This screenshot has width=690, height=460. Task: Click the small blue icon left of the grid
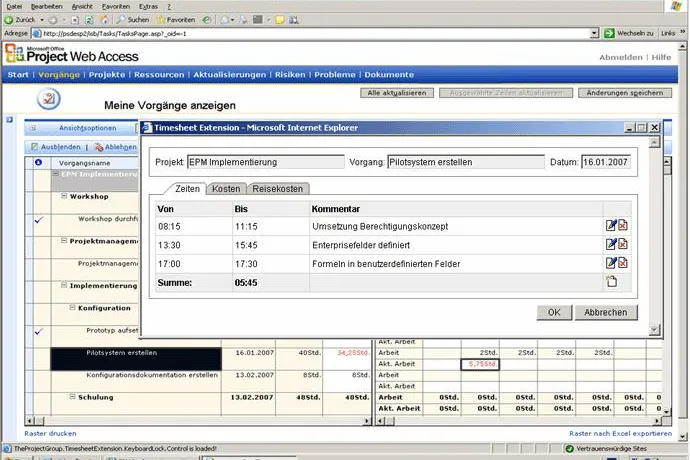pyautogui.click(x=10, y=120)
